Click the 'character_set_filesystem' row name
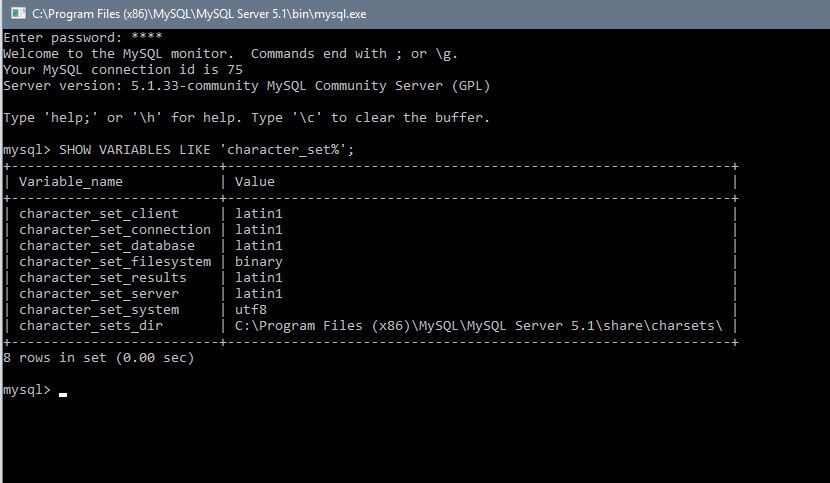830x483 pixels. pos(115,262)
